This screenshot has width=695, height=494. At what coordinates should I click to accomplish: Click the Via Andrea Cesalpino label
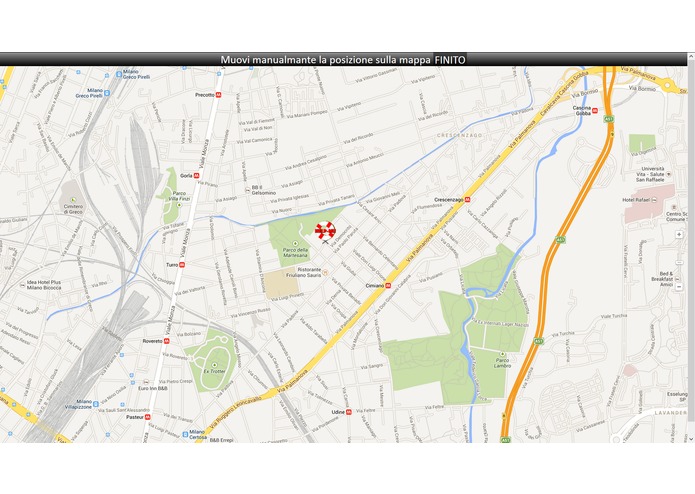point(306,163)
